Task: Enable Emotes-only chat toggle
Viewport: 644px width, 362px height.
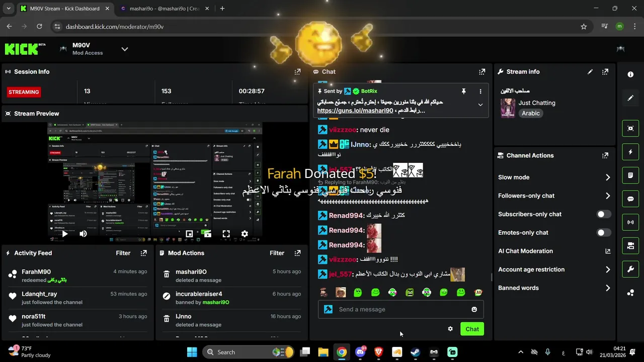Action: tap(604, 233)
